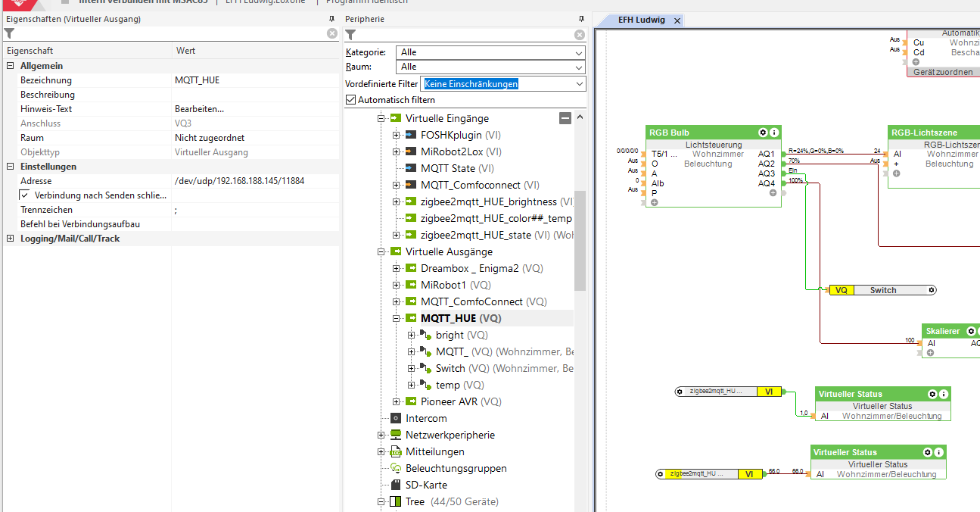Select the SD-Karte icon in tree
980x512 pixels.
pyautogui.click(x=395, y=485)
